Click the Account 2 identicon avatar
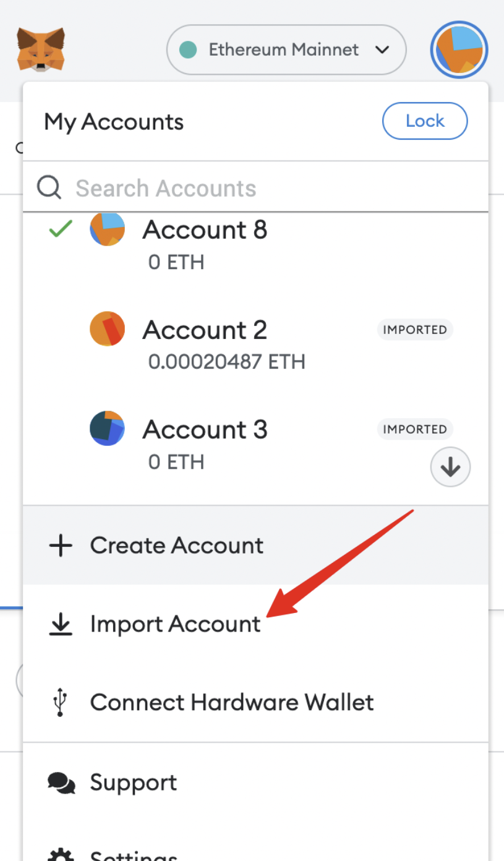The width and height of the screenshot is (504, 861). pyautogui.click(x=108, y=328)
